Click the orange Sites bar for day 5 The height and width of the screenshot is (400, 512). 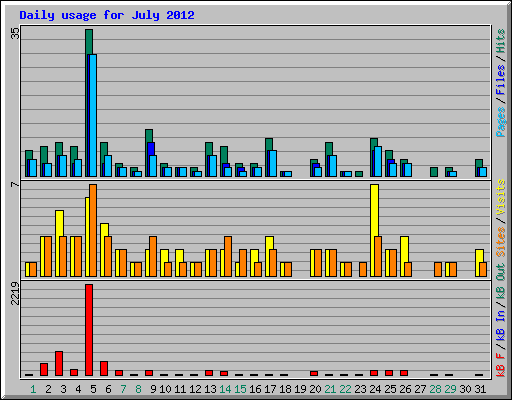[x=93, y=230]
